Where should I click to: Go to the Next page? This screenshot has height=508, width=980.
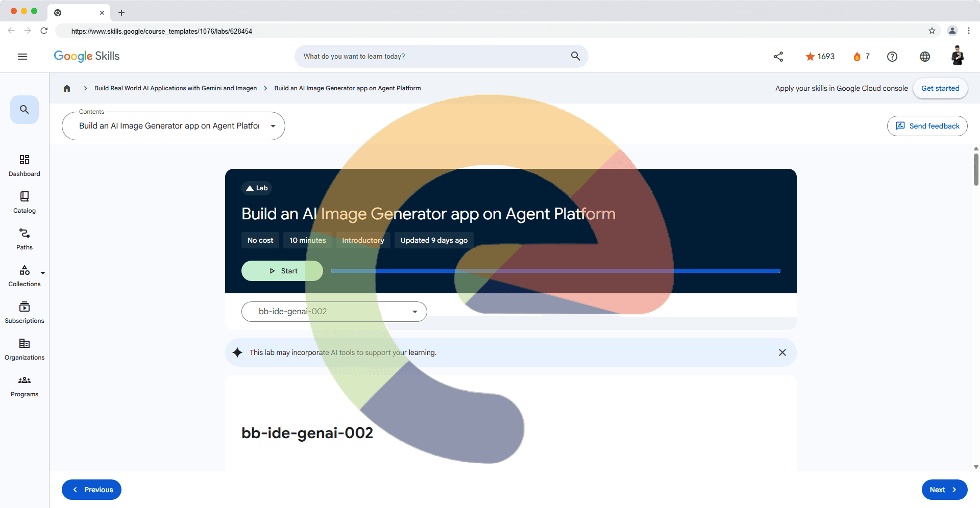(945, 490)
